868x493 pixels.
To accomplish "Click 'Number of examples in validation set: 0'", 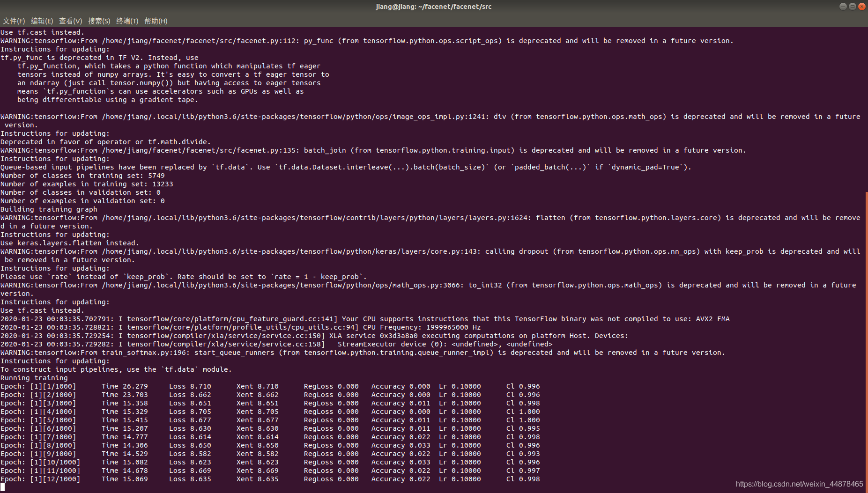I will (x=82, y=201).
